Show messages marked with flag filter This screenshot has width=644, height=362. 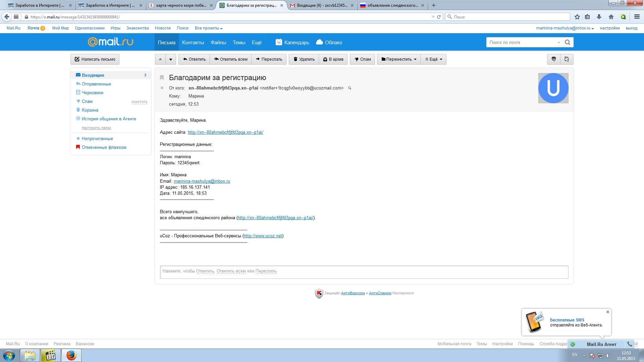(104, 147)
